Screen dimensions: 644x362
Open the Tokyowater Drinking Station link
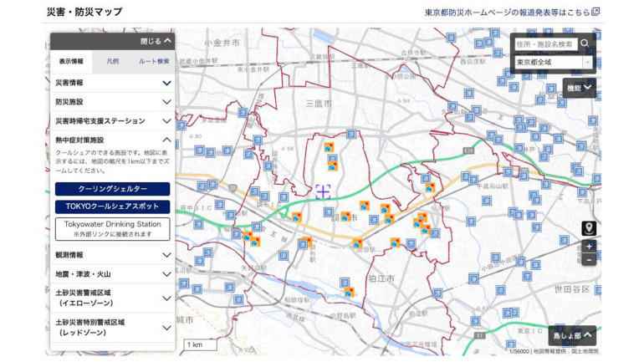[112, 228]
